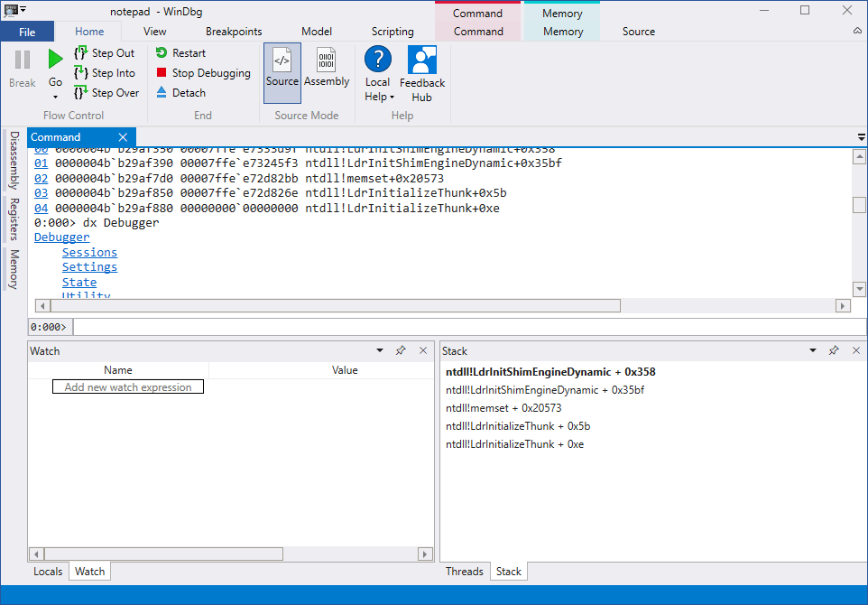
Task: Click the Command output scroll down arrow
Action: (859, 289)
